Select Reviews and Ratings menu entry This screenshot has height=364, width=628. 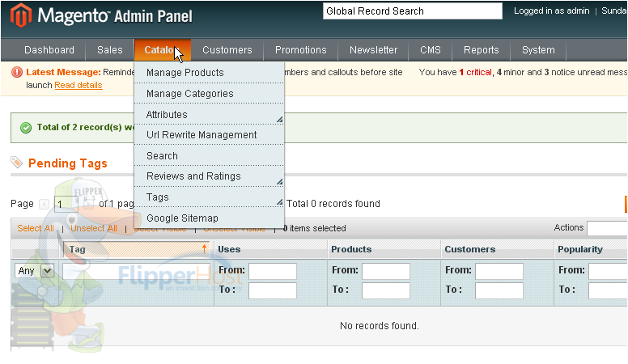209,176
